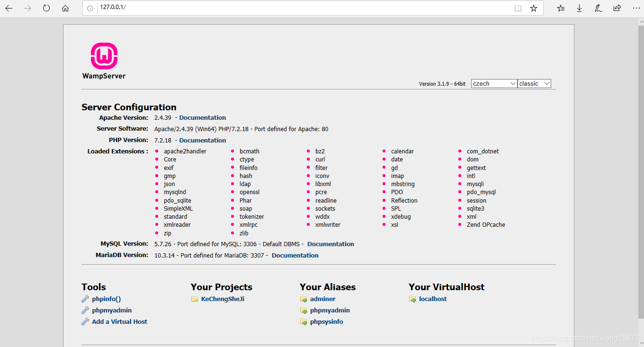This screenshot has height=347, width=644.
Task: Click the Your Projects heading
Action: pyautogui.click(x=222, y=287)
